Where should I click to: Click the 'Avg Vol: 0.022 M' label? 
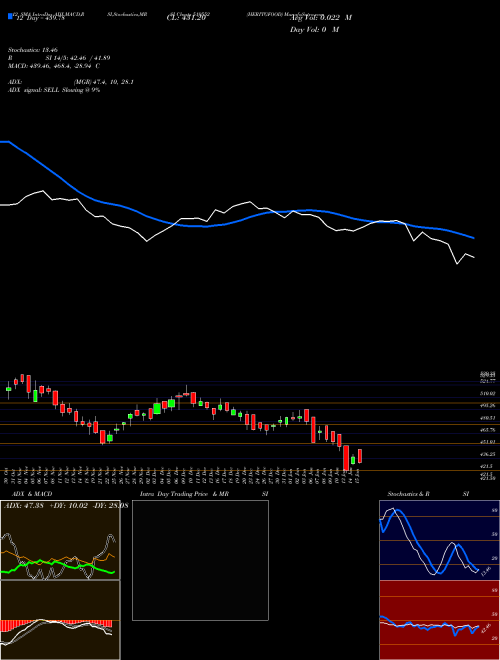click(x=320, y=18)
